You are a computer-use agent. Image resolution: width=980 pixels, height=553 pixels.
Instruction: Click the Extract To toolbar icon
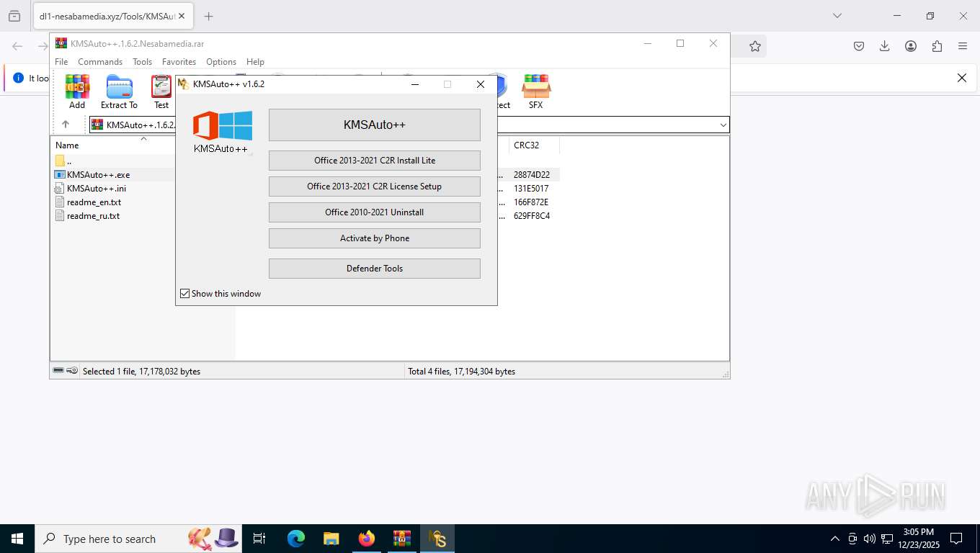[x=119, y=91]
